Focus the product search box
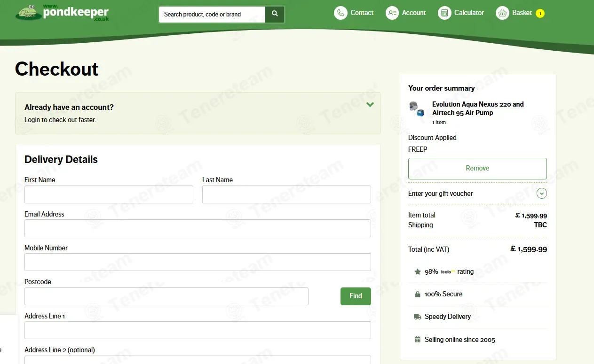 [212, 14]
